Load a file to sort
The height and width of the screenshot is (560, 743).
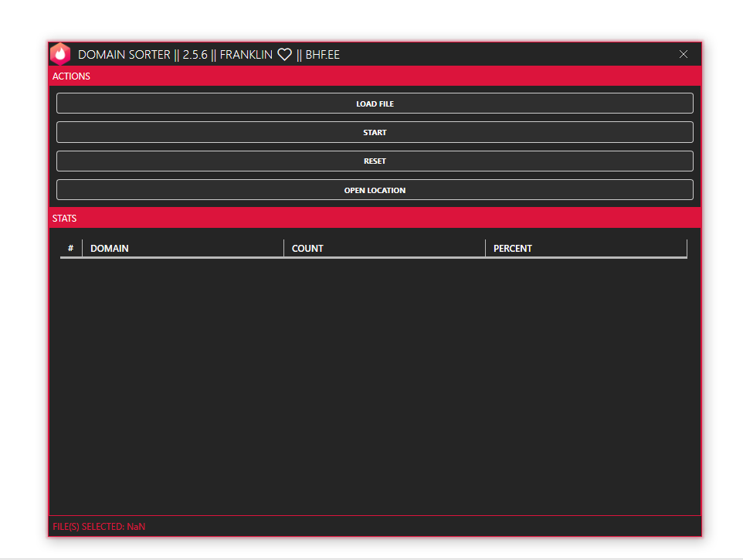(x=375, y=103)
